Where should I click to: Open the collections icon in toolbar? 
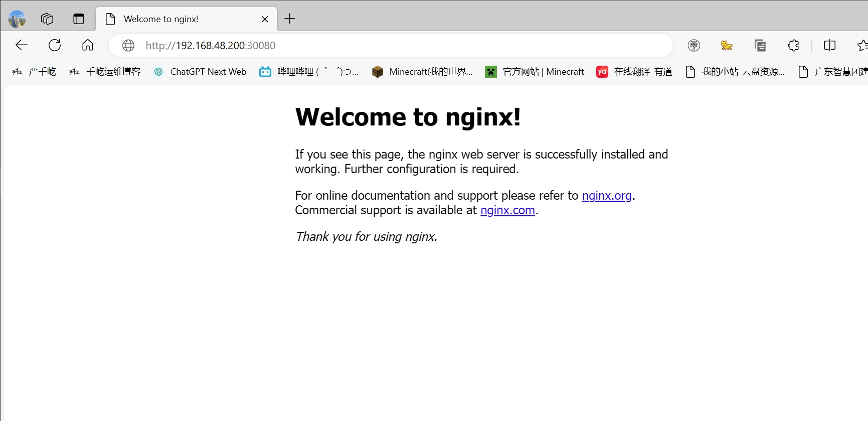point(760,46)
